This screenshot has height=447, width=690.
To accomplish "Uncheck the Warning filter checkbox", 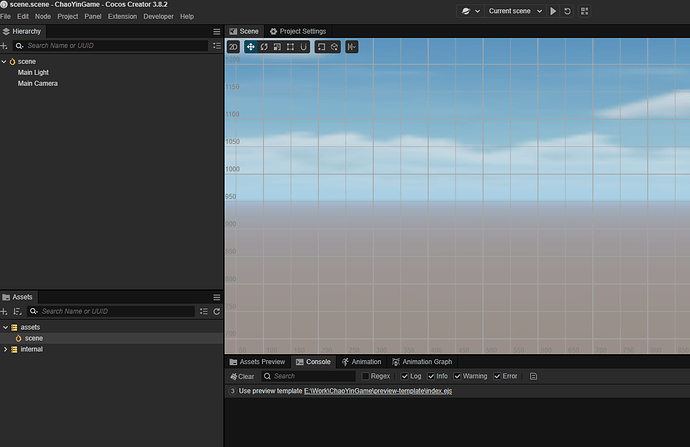I will [x=457, y=376].
